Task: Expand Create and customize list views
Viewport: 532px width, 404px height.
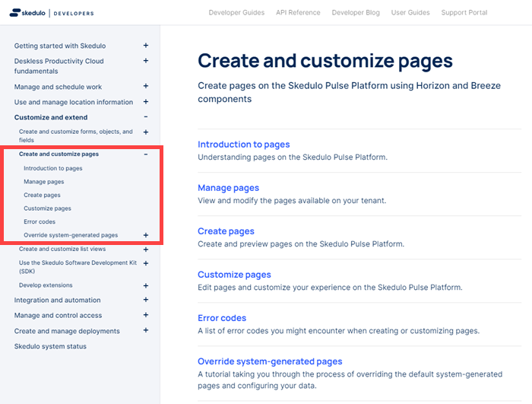Action: coord(146,250)
